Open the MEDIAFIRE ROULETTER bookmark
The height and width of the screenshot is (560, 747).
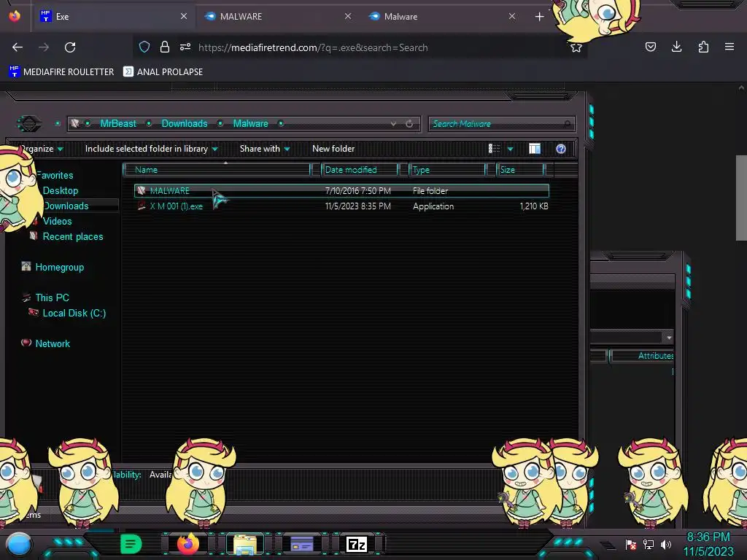click(61, 72)
